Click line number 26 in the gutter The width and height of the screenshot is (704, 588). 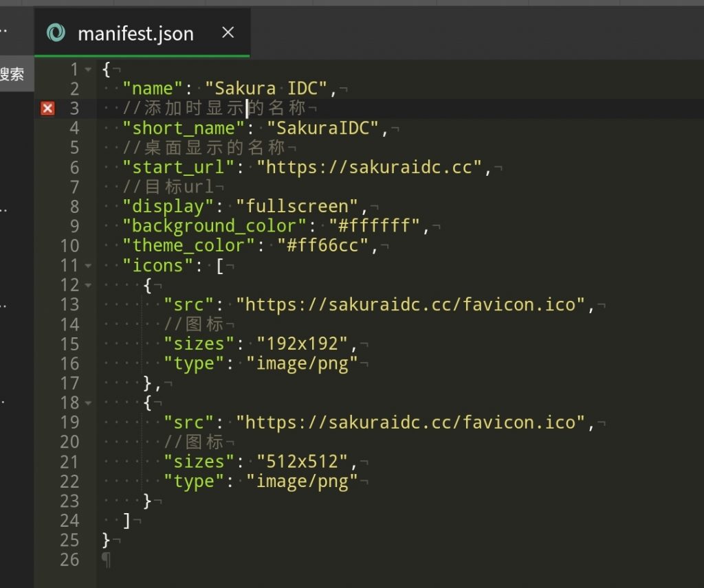(x=69, y=560)
